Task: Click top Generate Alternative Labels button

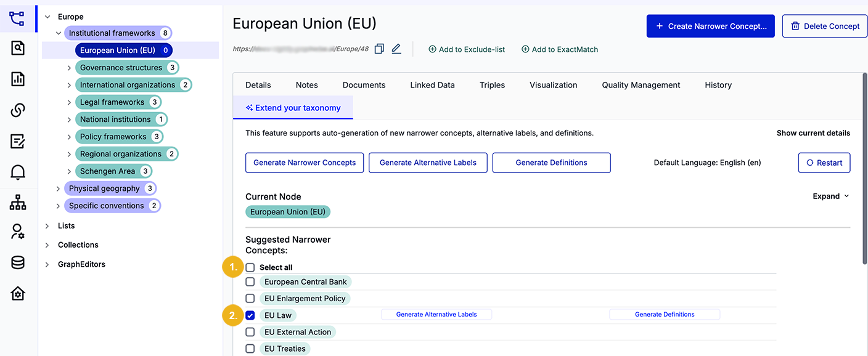Action: click(428, 163)
